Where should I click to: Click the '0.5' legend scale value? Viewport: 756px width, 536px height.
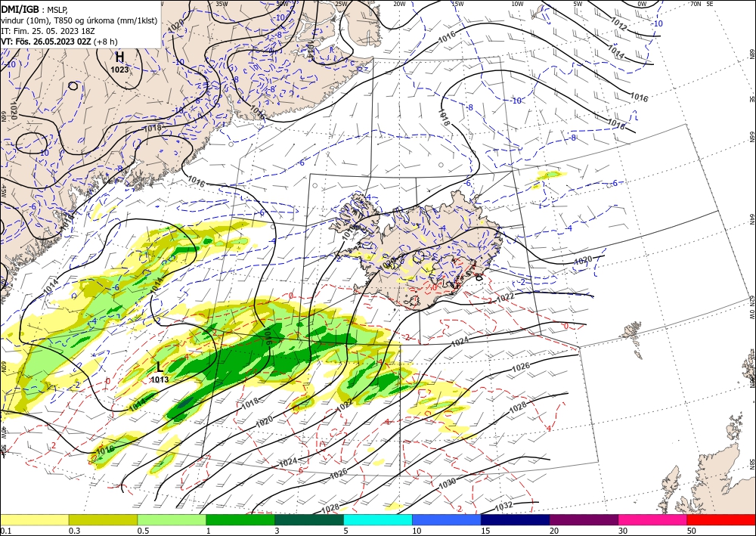coord(143,531)
